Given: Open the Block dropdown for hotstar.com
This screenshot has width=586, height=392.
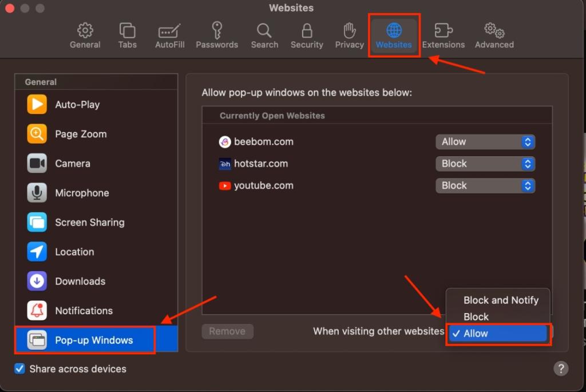Looking at the screenshot, I should (x=485, y=164).
